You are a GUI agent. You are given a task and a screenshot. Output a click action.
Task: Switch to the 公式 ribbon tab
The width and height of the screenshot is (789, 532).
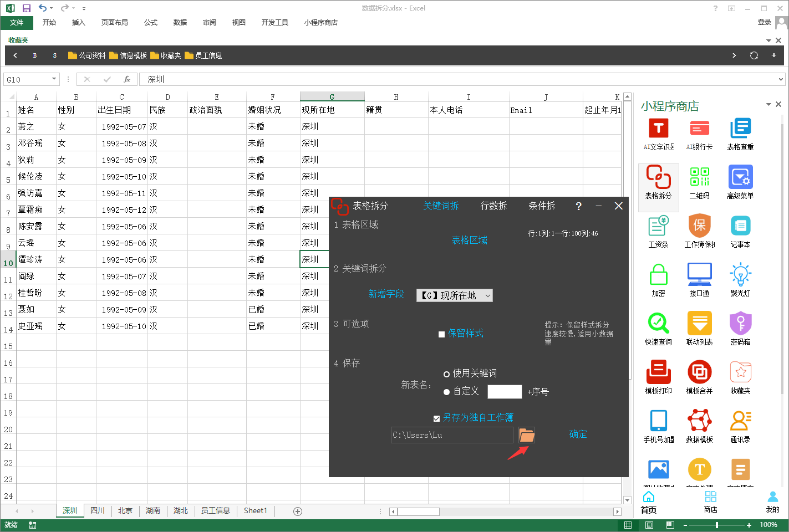(x=151, y=23)
